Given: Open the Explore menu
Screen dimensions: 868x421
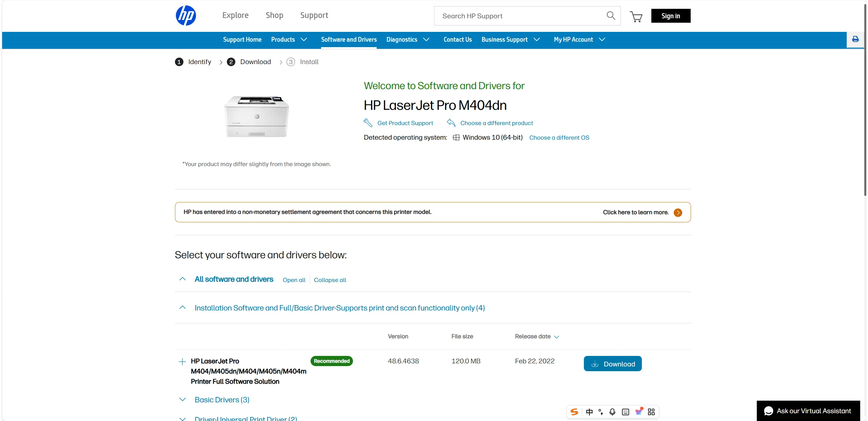Looking at the screenshot, I should [x=235, y=15].
